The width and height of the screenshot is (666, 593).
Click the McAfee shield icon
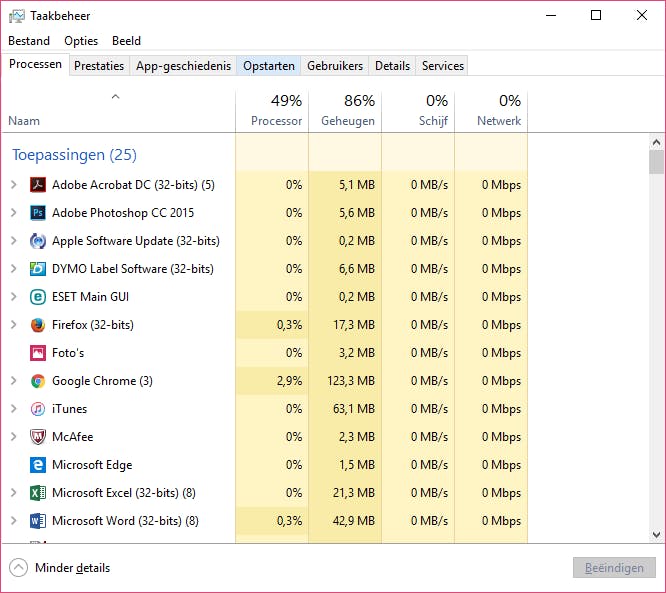[x=38, y=437]
